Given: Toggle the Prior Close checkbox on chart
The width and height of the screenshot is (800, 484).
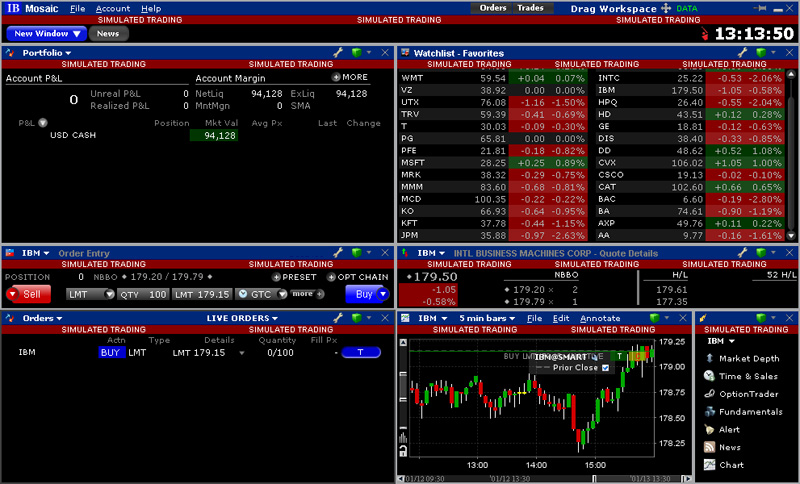Looking at the screenshot, I should (x=605, y=367).
